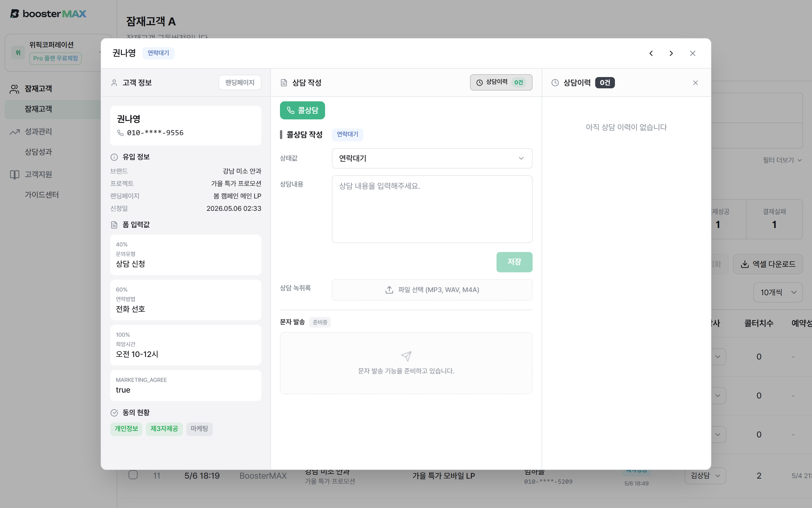Click the info icon next to 유입 정보

point(114,157)
